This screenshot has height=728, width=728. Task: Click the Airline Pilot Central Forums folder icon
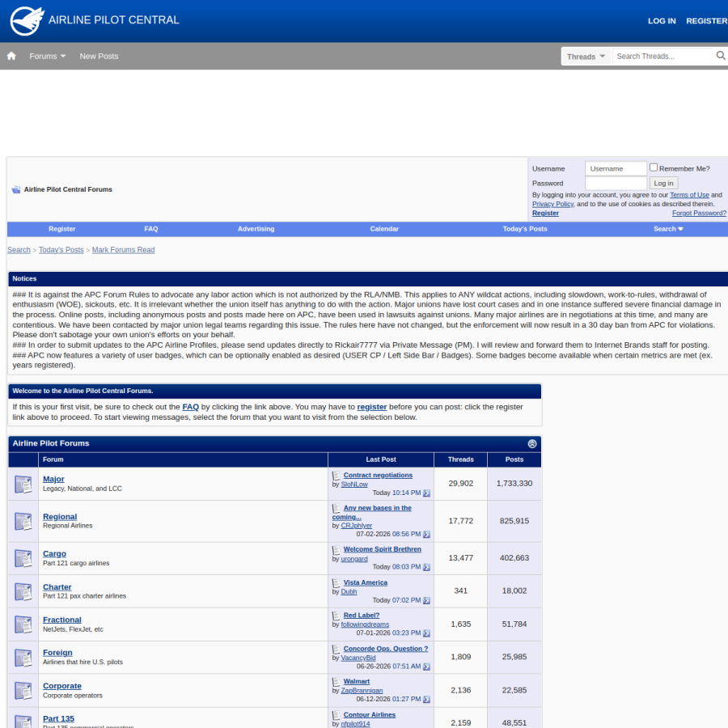(x=16, y=189)
